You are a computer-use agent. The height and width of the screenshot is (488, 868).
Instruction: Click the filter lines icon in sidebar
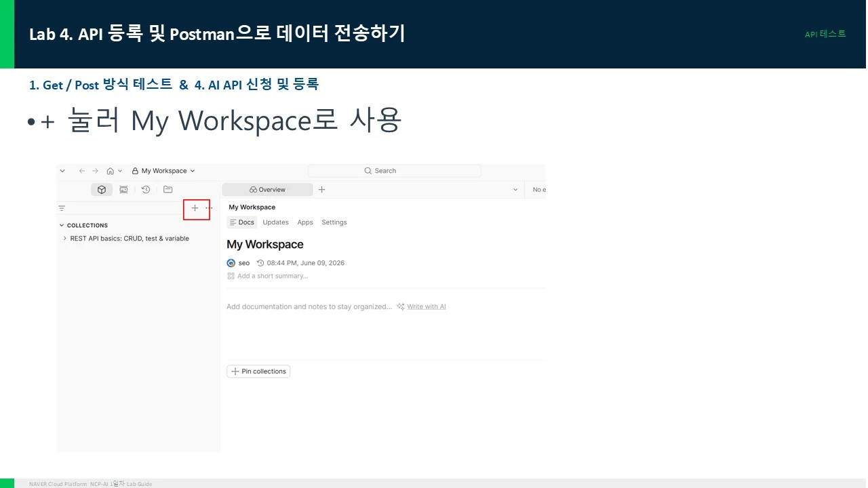[62, 208]
